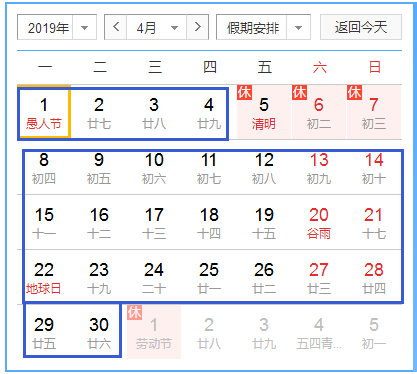Select April 13 初九

319,168
